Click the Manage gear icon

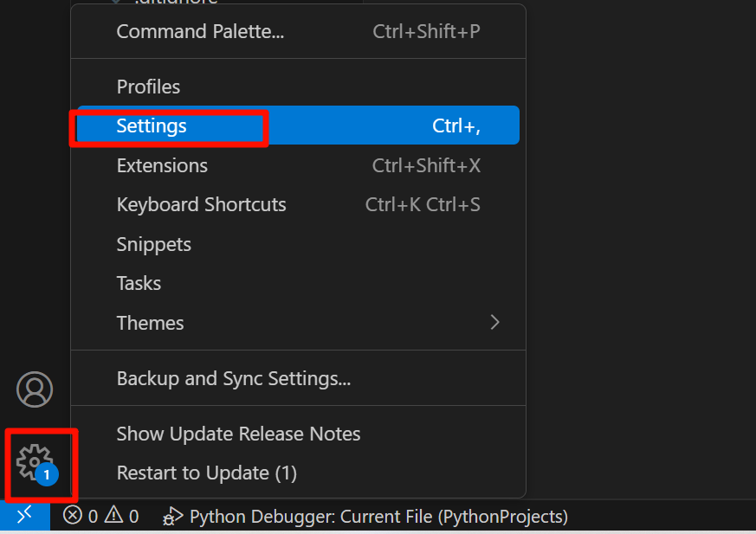[x=35, y=465]
